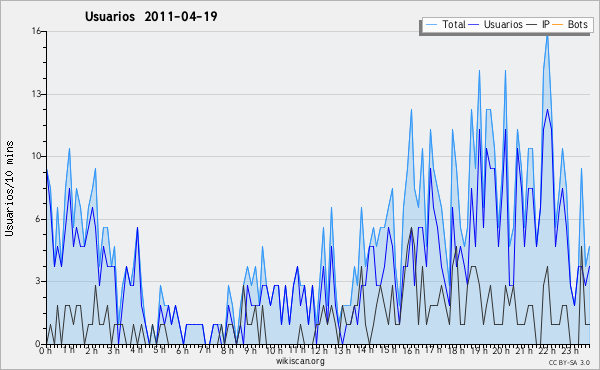Click the '6 h' x-axis label
Viewport: 600px width, 370px height.
[x=182, y=350]
